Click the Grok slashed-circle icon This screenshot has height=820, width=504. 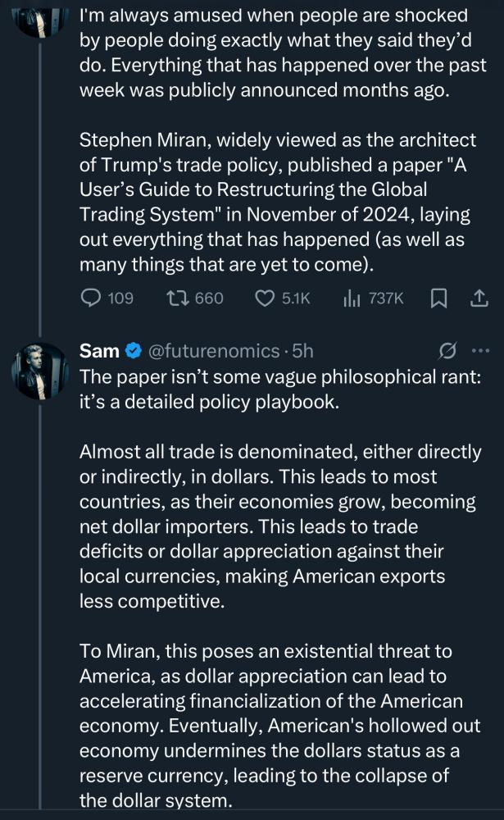447,351
